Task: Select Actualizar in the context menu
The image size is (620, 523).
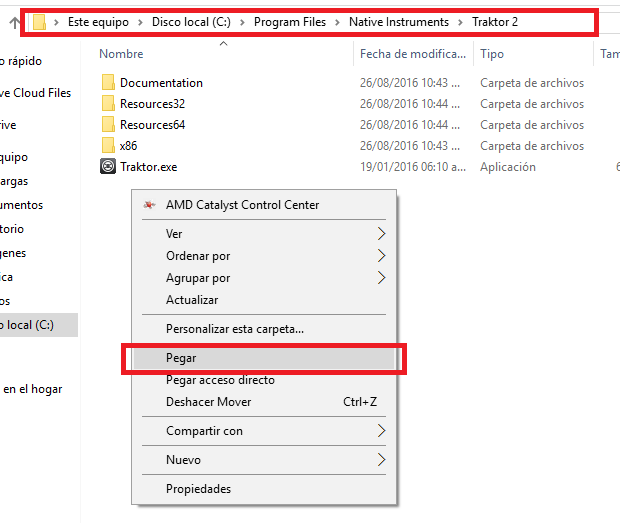Action: [x=264, y=300]
